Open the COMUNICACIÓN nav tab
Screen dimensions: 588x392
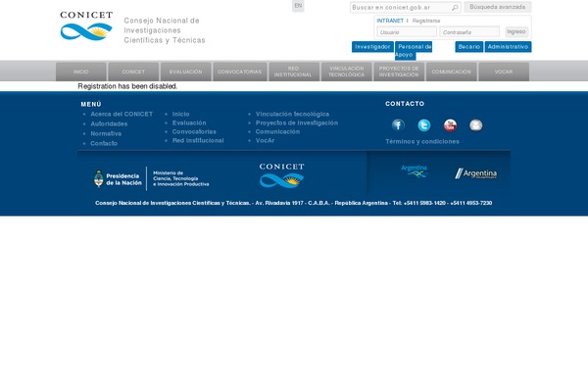[451, 72]
